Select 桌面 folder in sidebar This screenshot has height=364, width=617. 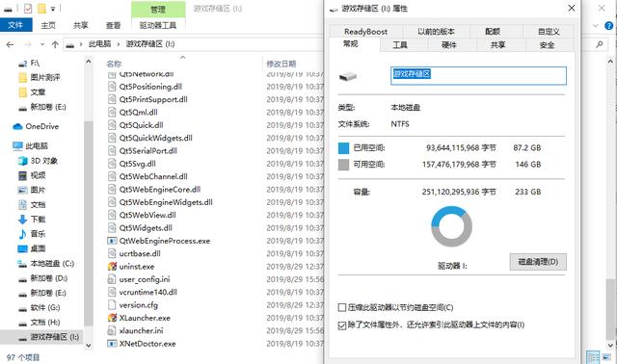(x=32, y=248)
